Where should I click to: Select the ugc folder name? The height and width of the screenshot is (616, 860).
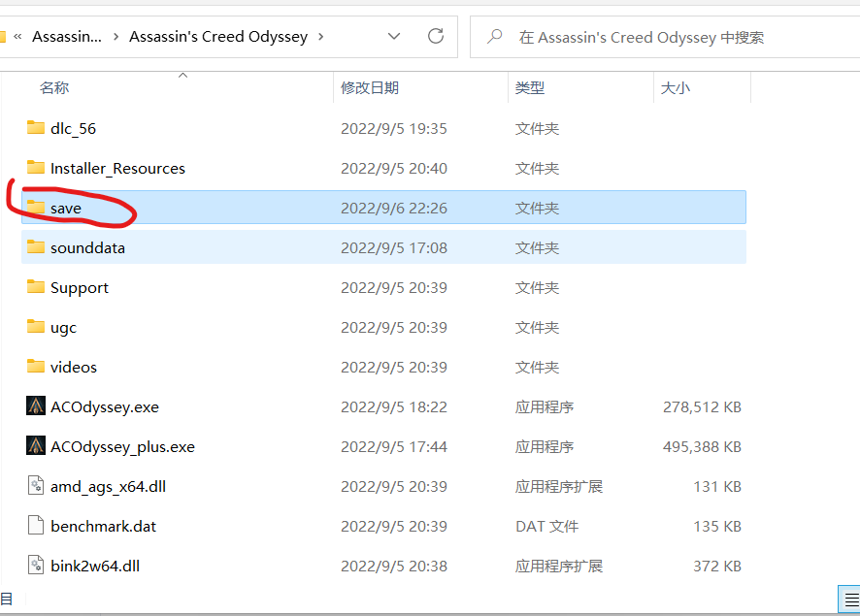tap(64, 328)
